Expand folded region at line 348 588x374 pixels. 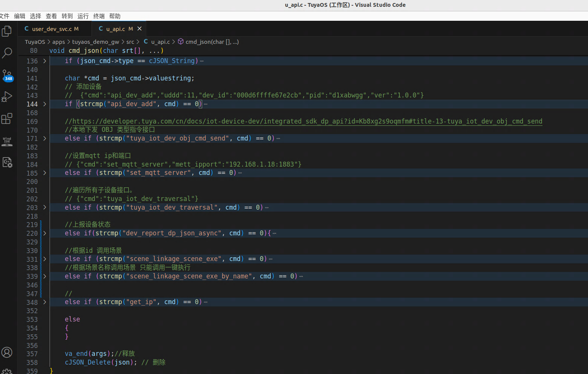[x=45, y=302]
